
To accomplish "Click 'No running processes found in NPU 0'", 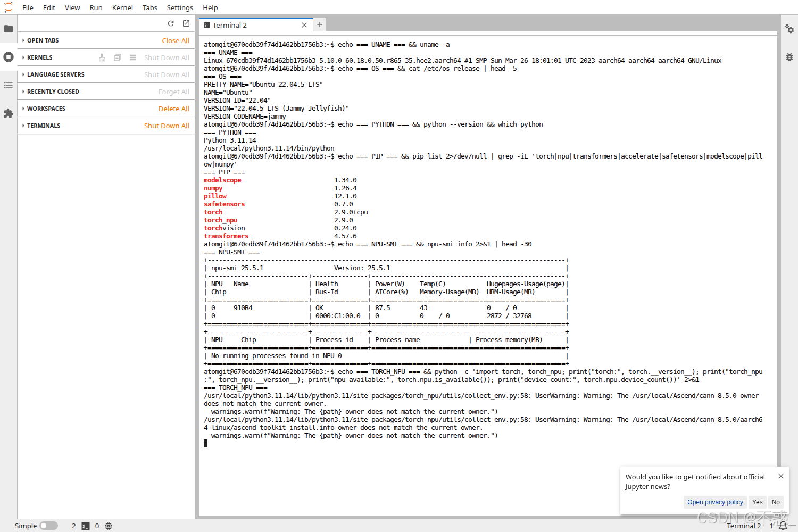I will (277, 356).
